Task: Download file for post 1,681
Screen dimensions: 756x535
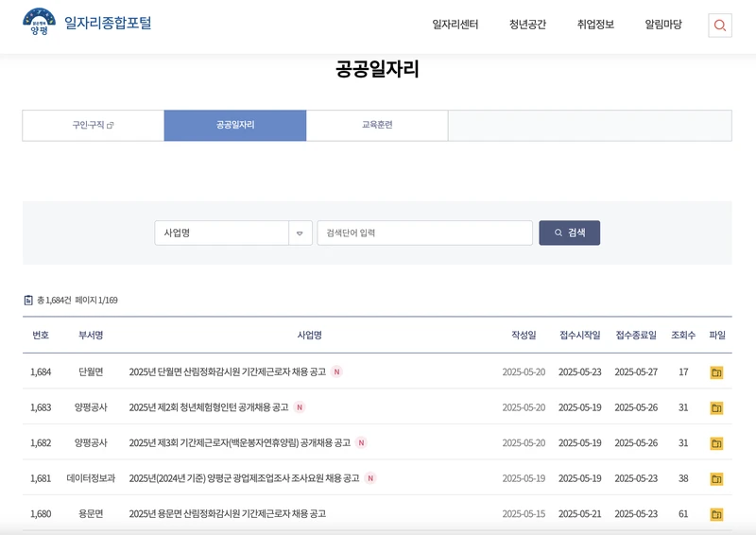Action: point(716,479)
